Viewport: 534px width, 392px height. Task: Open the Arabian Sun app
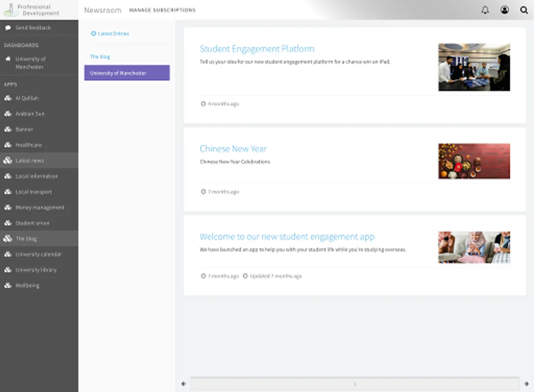click(x=28, y=114)
